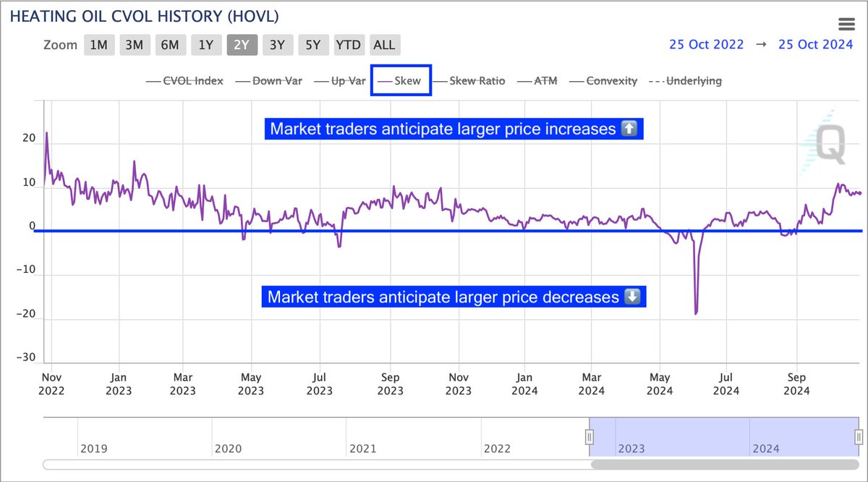Click the Sep 2024 x-axis label
Viewport: 868px width, 482px height.
pyautogui.click(x=796, y=384)
